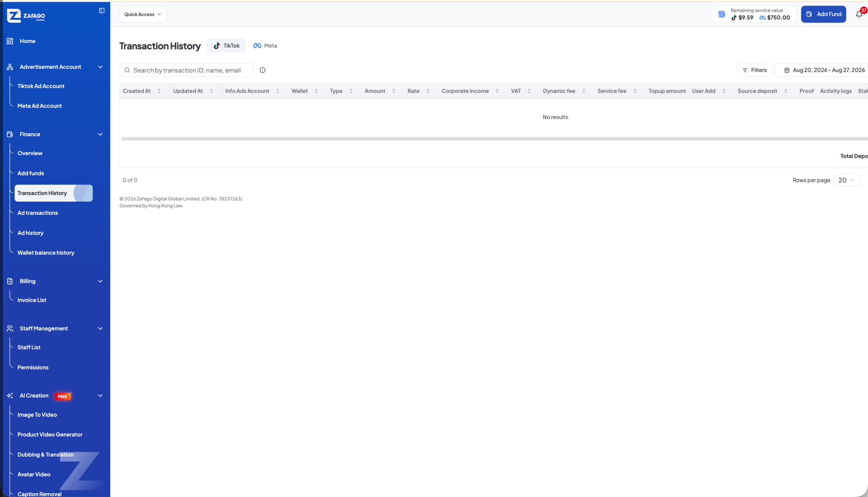The image size is (868, 497).
Task: Click the wallet icon beside Remaining service value
Action: coord(721,14)
